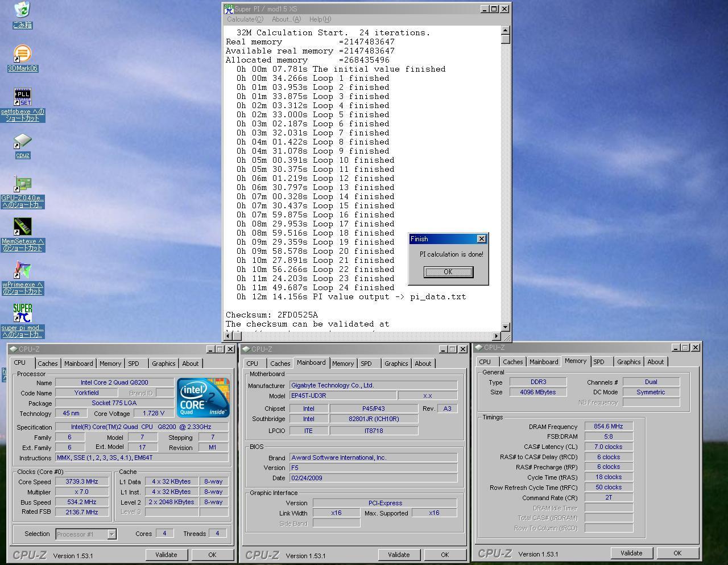728x565 pixels.
Task: Open the wPrime.exe shortcut icon
Action: tap(22, 270)
